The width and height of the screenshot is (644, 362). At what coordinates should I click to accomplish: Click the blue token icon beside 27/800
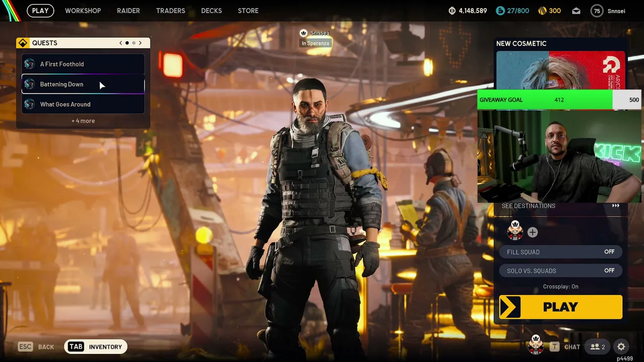(500, 11)
